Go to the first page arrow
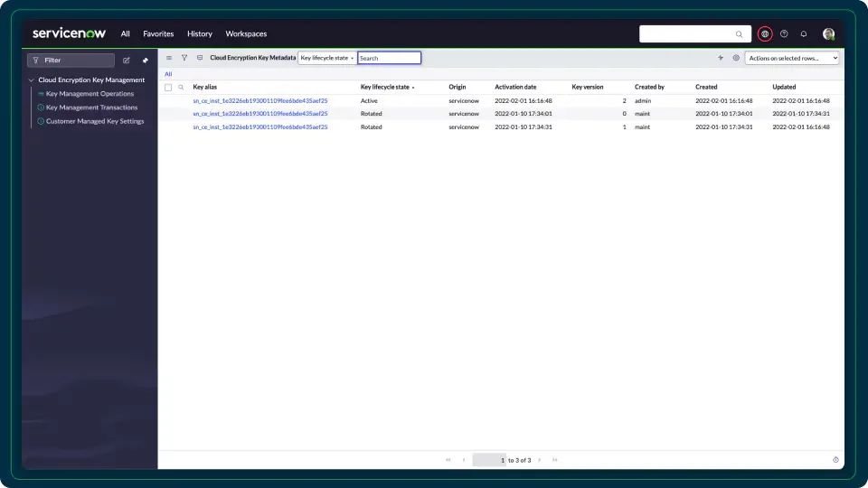Image resolution: width=868 pixels, height=488 pixels. coord(448,460)
